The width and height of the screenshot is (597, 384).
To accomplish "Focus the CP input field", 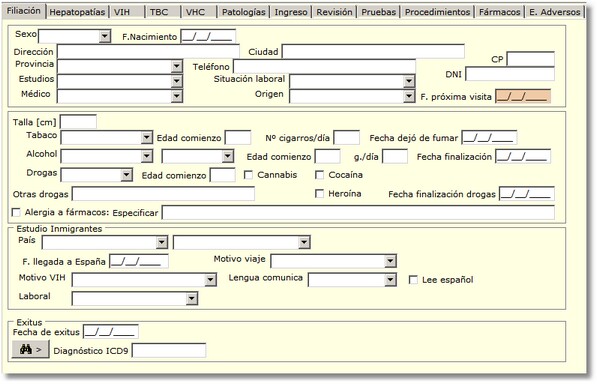I will (530, 59).
